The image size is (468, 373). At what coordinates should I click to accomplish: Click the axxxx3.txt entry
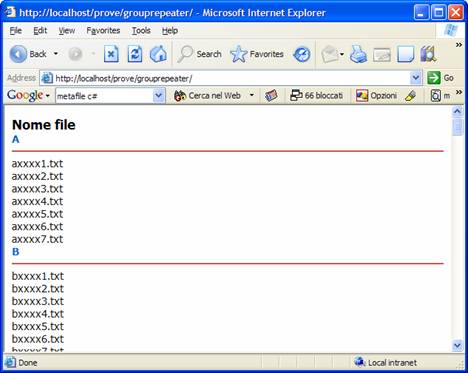(x=37, y=189)
